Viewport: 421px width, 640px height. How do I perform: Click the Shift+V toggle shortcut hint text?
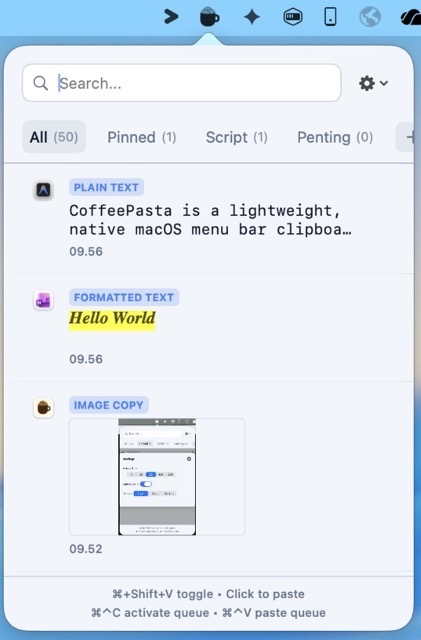(x=163, y=594)
